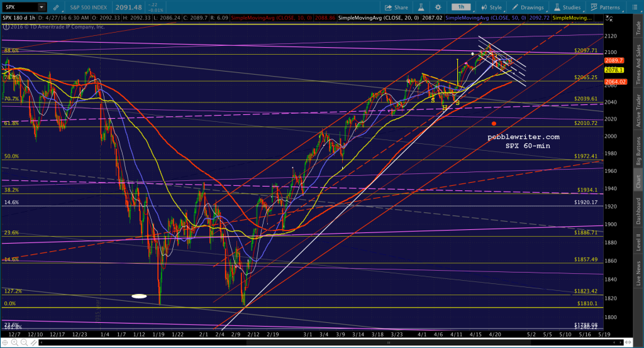
Task: Click the $2039.61 Fibonacci level label
Action: 586,99
